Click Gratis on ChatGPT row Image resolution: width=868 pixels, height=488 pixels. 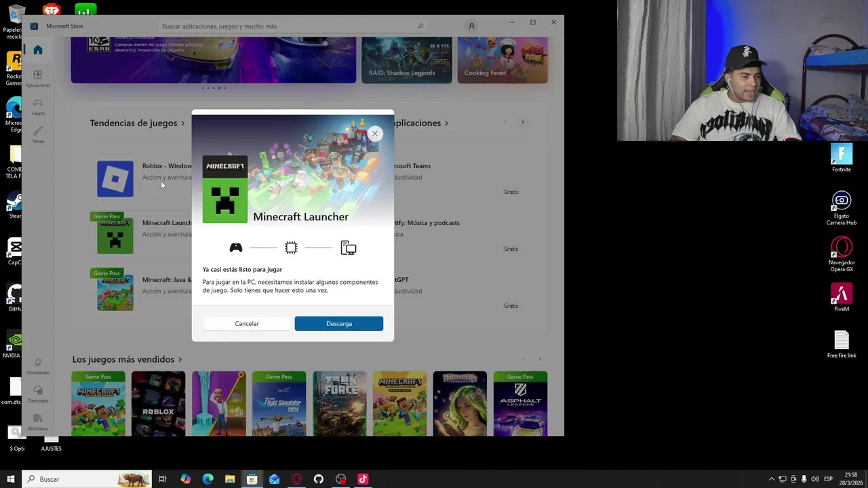[511, 306]
